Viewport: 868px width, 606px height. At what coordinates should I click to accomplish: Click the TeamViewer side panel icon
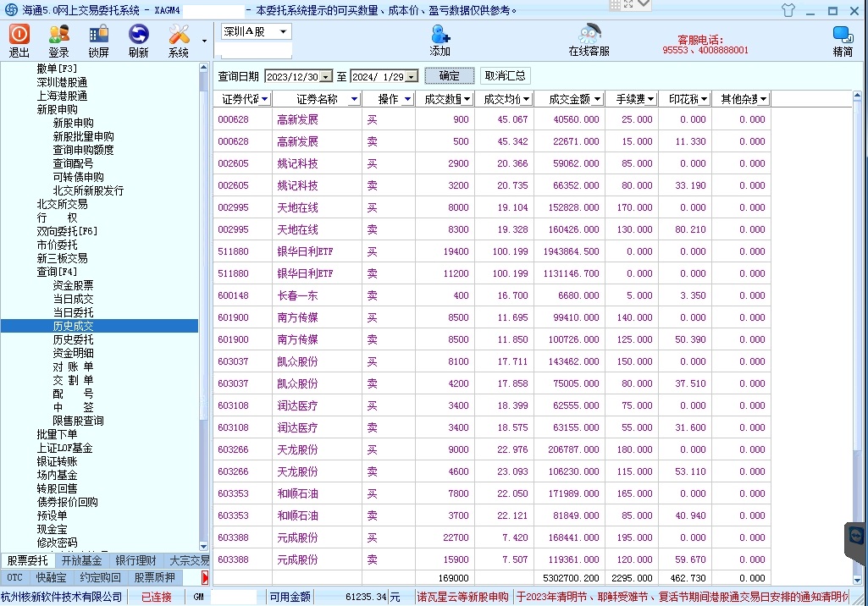tap(856, 537)
